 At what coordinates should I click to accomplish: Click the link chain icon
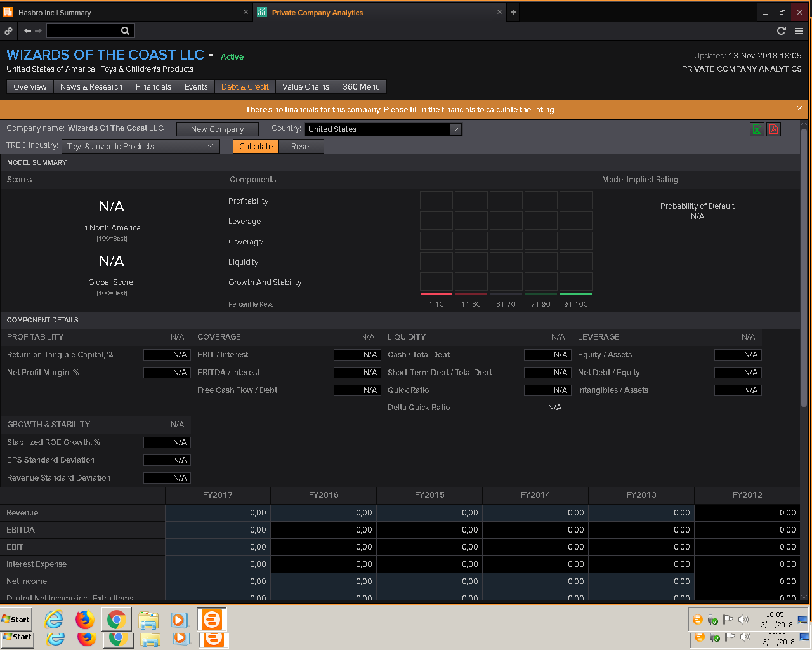click(9, 30)
